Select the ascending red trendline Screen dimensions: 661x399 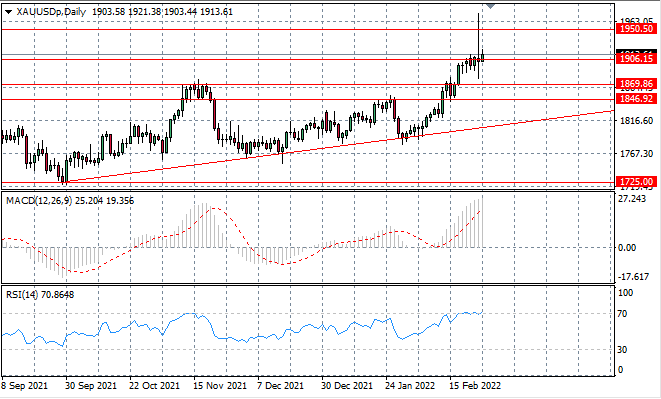pos(339,146)
